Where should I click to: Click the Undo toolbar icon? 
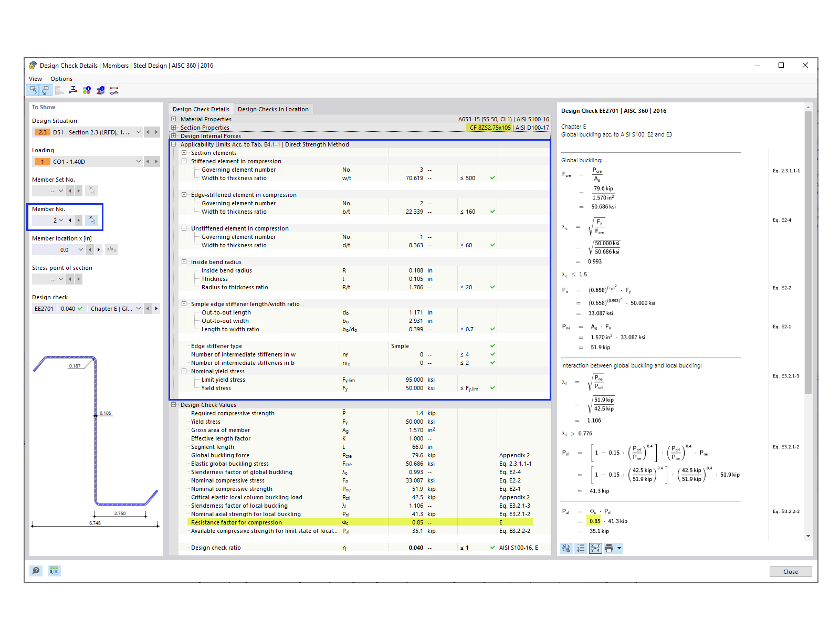pyautogui.click(x=33, y=90)
